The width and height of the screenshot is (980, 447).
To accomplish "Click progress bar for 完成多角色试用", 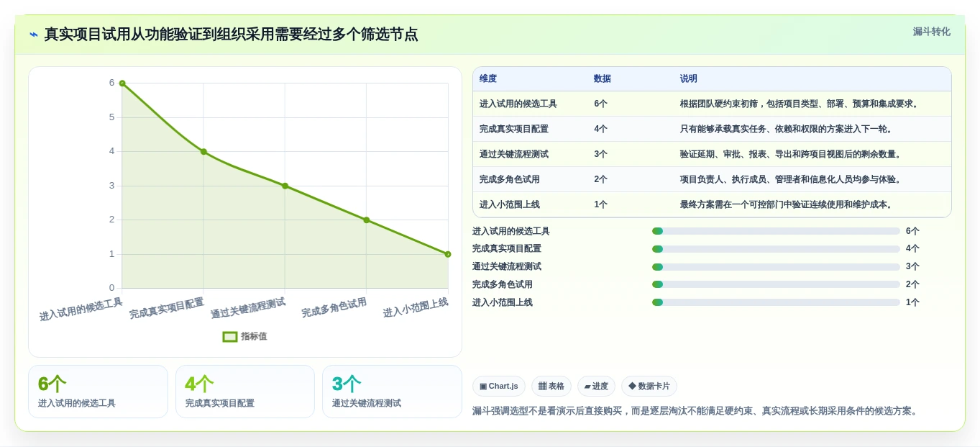I will (776, 284).
